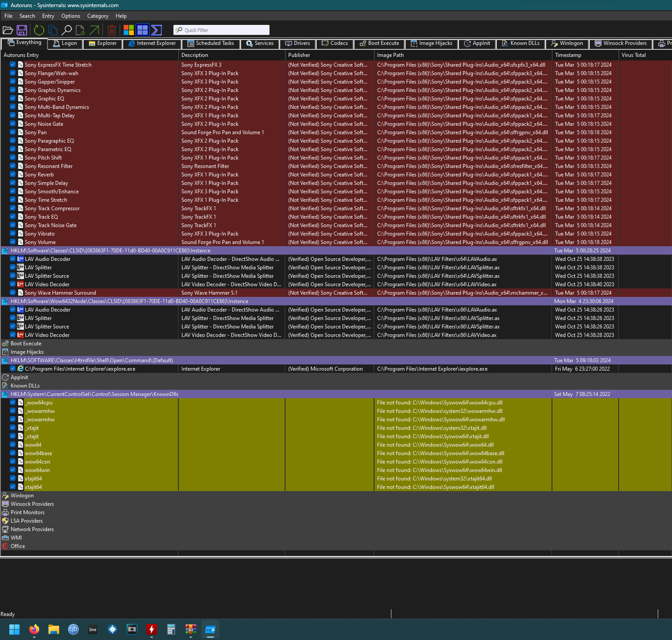Click the green Jump to Entry arrow
Viewport: 672px width, 640px height.
pos(94,30)
